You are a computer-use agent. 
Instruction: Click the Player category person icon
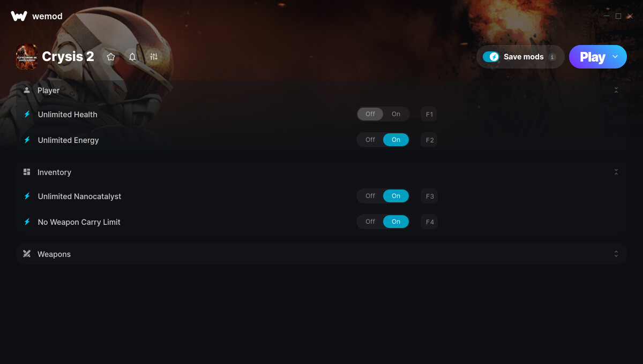[x=27, y=90]
